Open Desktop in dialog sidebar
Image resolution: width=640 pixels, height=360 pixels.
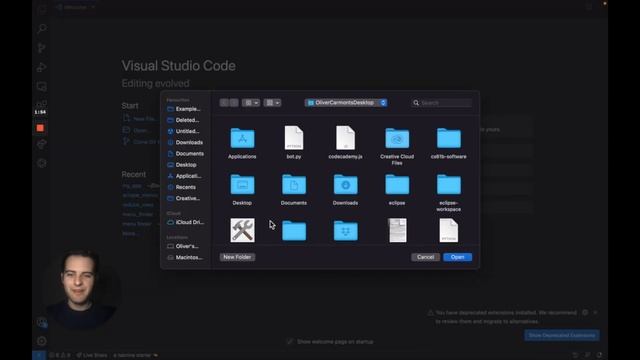coord(182,164)
